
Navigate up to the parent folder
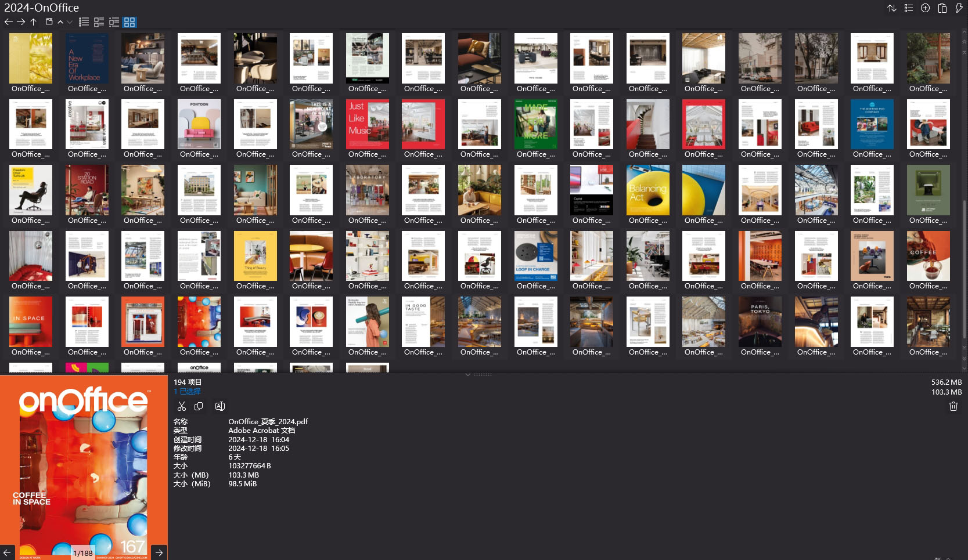pos(34,22)
